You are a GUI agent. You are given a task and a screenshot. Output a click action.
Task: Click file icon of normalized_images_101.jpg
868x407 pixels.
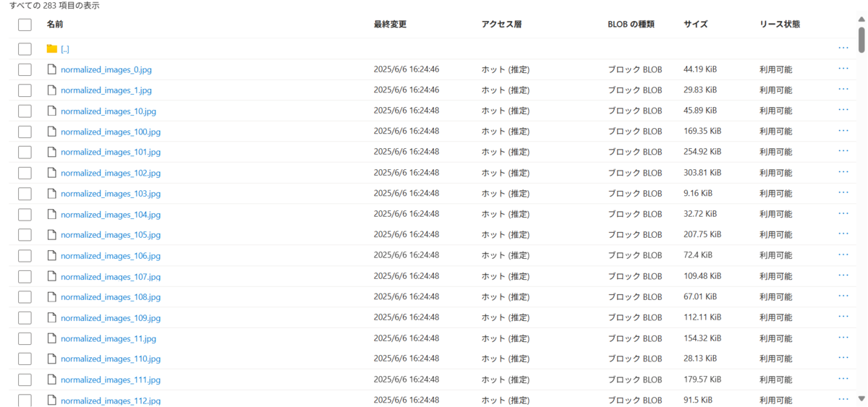51,153
